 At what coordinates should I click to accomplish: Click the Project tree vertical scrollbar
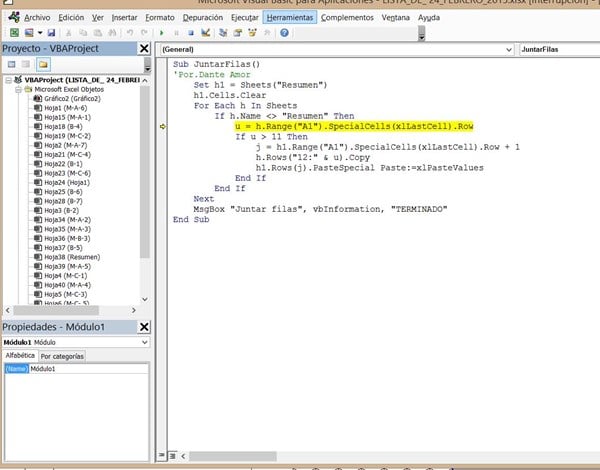tap(145, 170)
